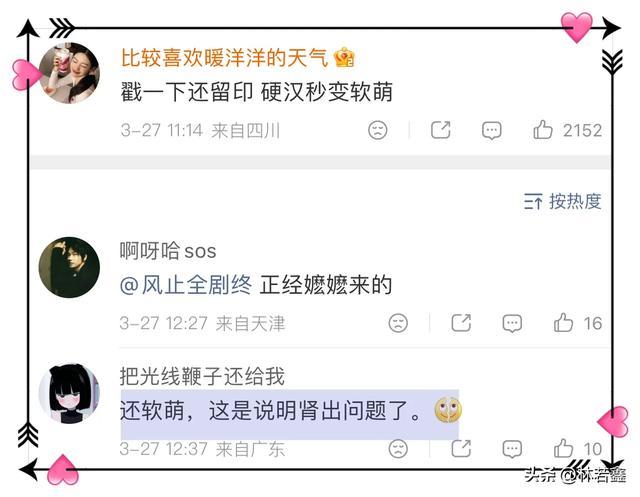
Task: Tap sad-face icon on 来自广东 reply
Action: coord(398,449)
